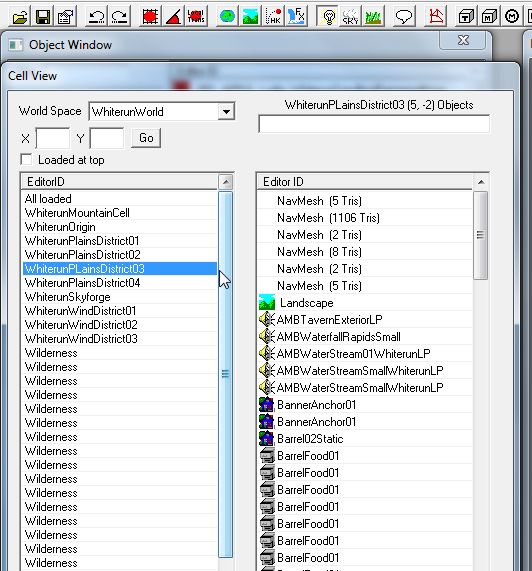
Task: Click the X coordinate input field
Action: click(x=53, y=138)
